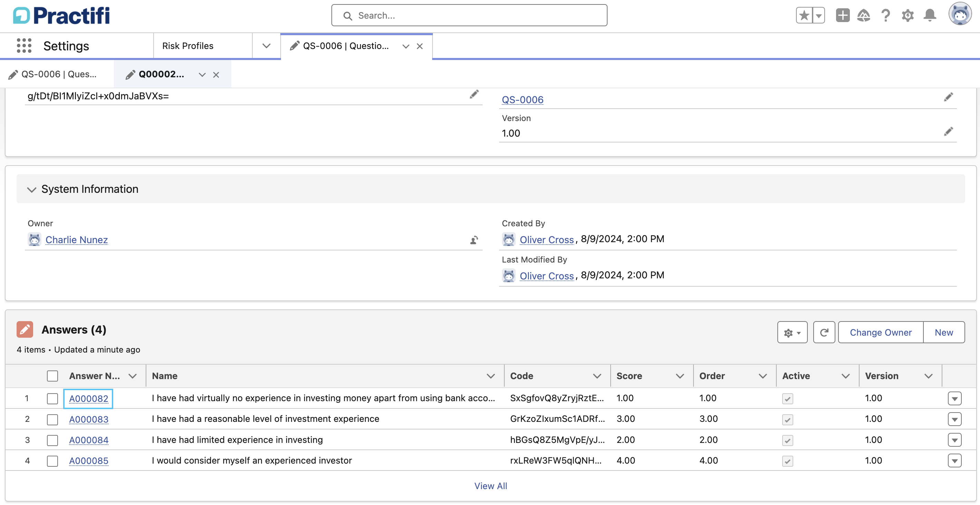Open the Help question mark icon
The height and width of the screenshot is (505, 980).
tap(886, 16)
